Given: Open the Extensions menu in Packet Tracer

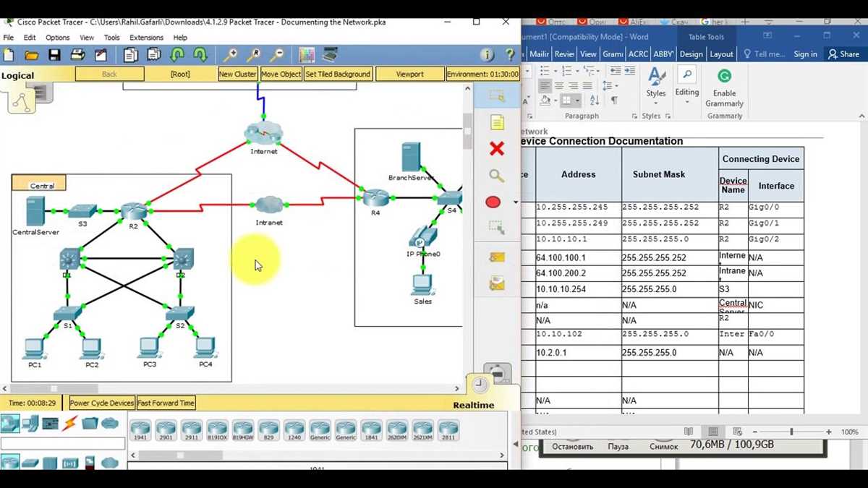Looking at the screenshot, I should pos(146,38).
